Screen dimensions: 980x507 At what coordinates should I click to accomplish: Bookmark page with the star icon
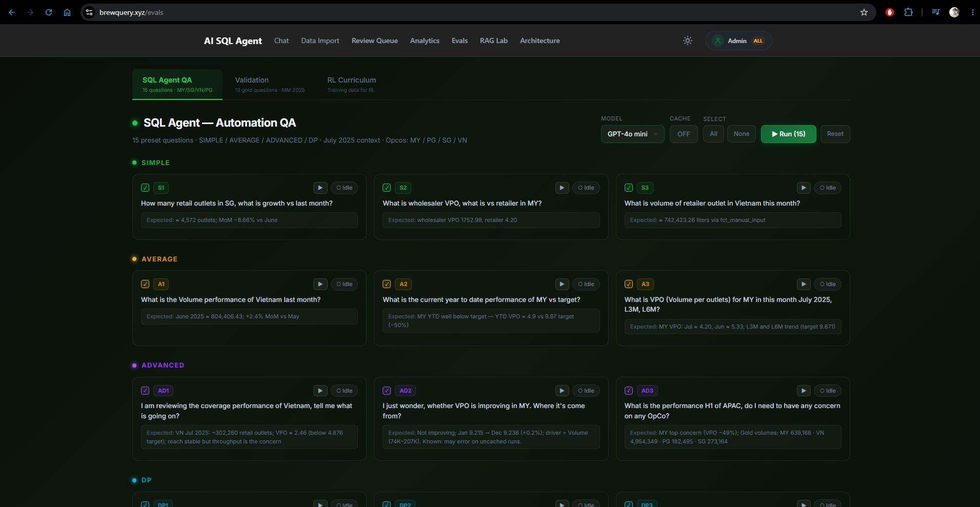click(x=864, y=12)
